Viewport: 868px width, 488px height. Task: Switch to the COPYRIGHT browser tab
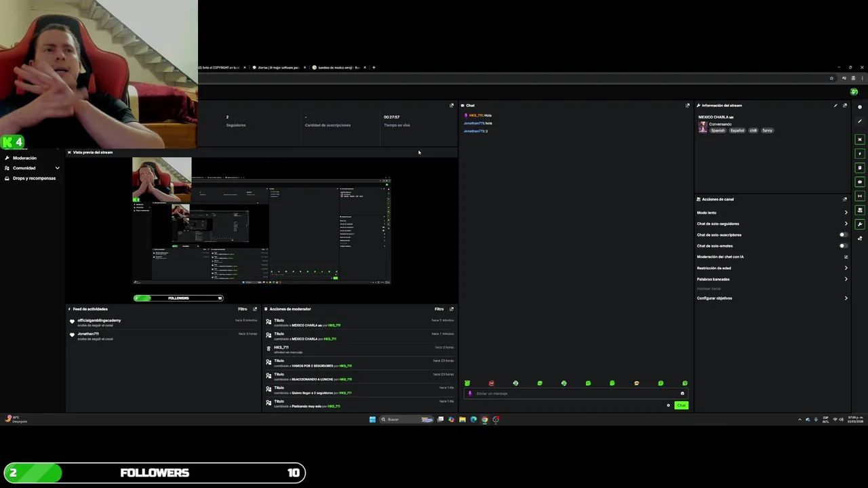[x=220, y=68]
